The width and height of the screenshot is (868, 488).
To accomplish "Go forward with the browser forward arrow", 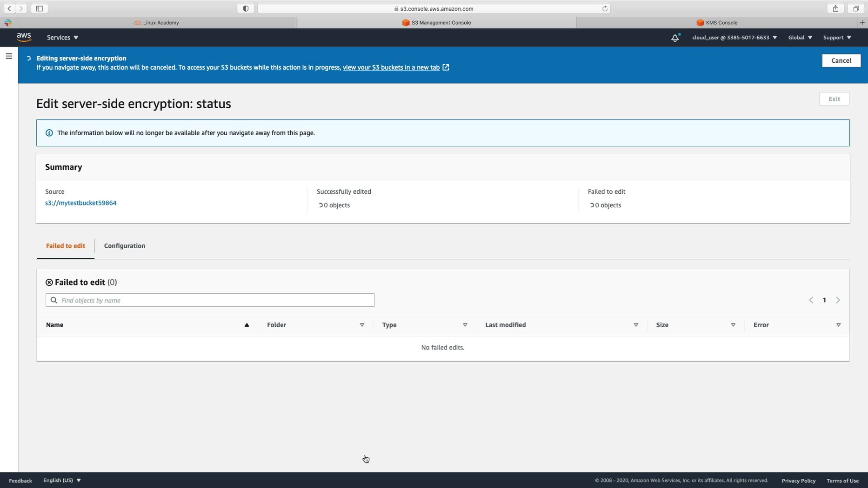I will [21, 8].
